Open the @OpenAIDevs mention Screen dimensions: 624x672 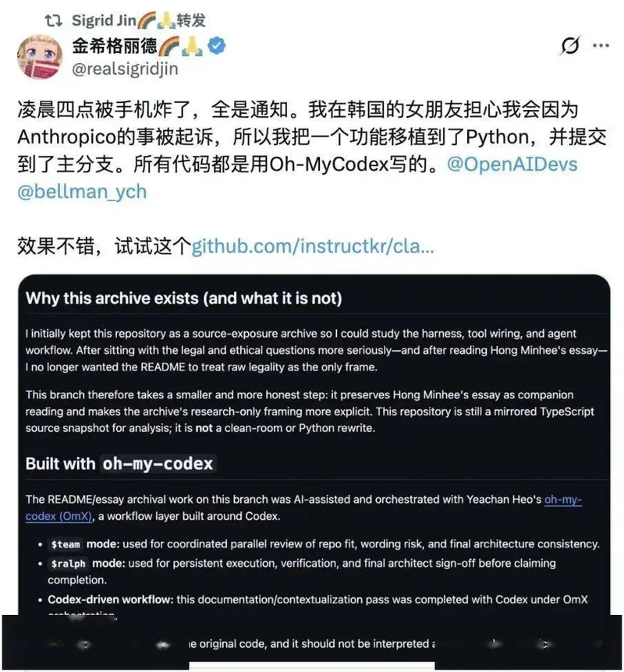(512, 164)
